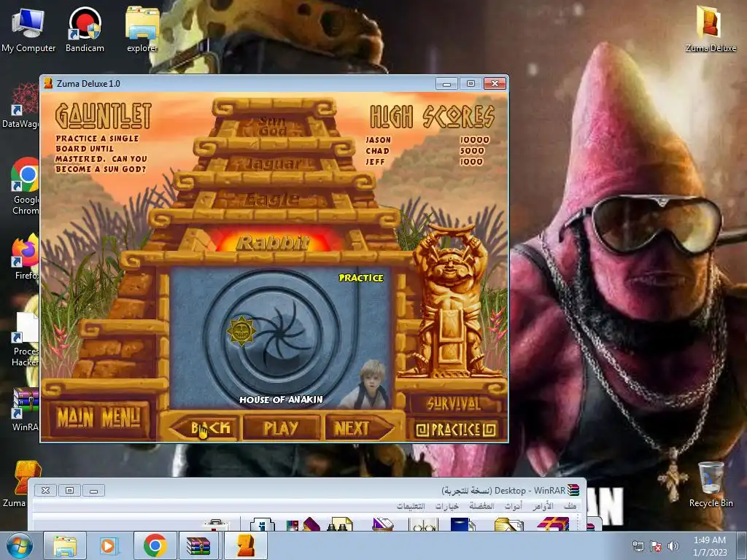The height and width of the screenshot is (560, 747).
Task: Click the WinRAR Find binoculars icon
Action: coord(340,524)
